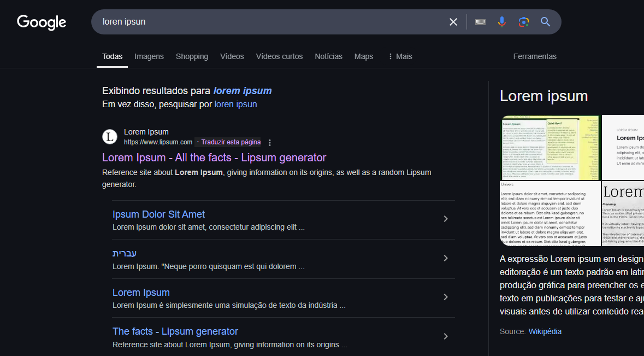644x356 pixels.
Task: Click chevron beside 'The facts - Lipsum generator'
Action: click(446, 336)
